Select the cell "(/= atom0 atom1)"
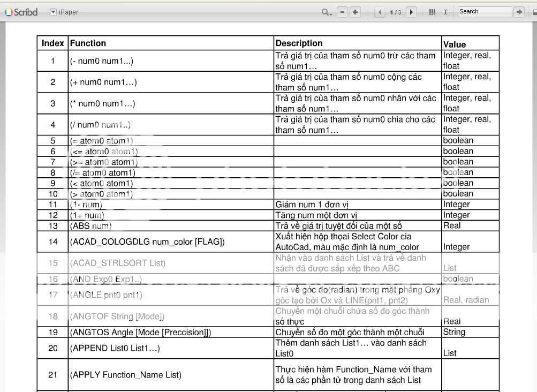The width and height of the screenshot is (537, 392). 171,172
